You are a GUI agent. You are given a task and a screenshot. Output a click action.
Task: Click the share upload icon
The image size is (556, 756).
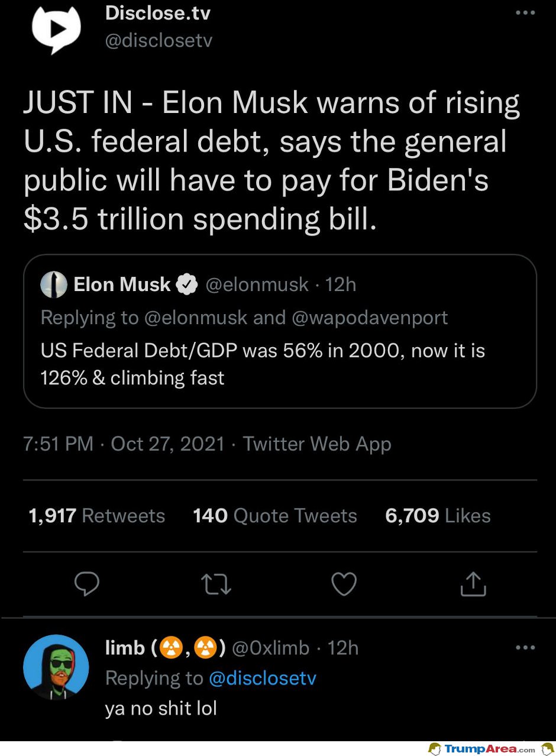point(473,584)
